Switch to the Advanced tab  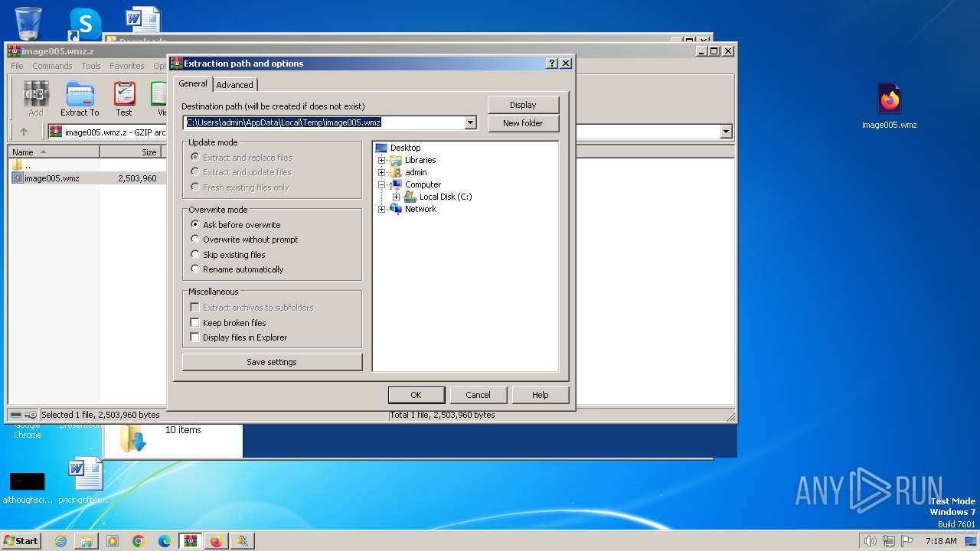(234, 85)
